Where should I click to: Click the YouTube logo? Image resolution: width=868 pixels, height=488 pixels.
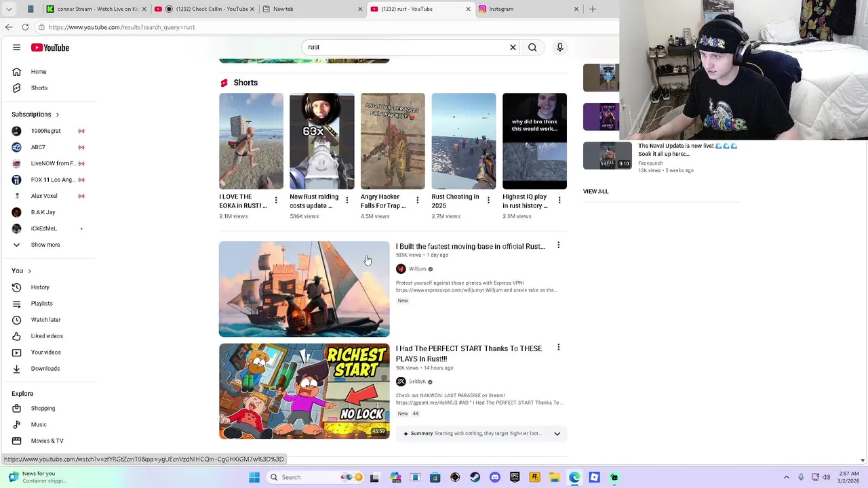(x=50, y=47)
